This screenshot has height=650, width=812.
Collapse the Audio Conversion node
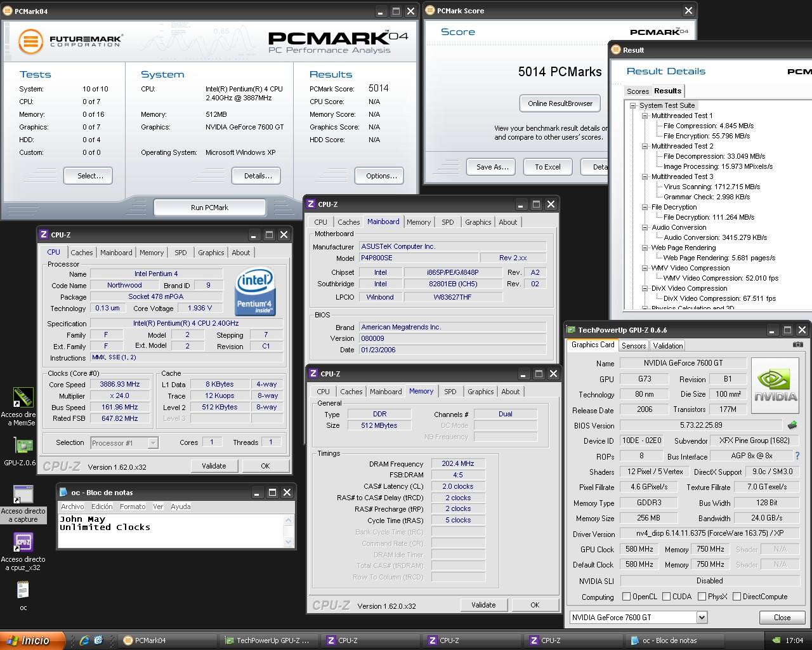point(645,227)
